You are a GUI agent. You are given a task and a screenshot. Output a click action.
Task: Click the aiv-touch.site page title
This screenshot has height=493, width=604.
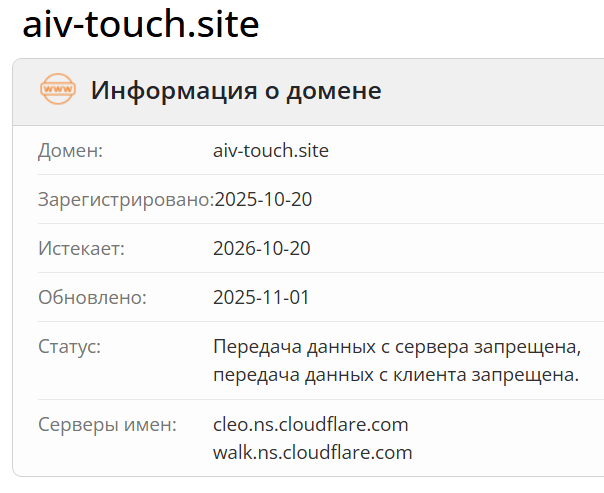pyautogui.click(x=141, y=24)
